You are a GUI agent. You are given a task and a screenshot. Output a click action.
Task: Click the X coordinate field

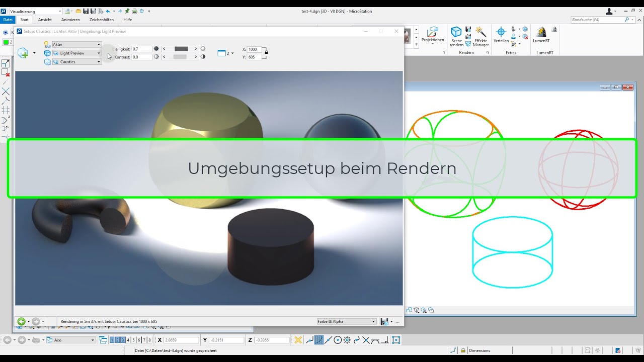click(181, 340)
